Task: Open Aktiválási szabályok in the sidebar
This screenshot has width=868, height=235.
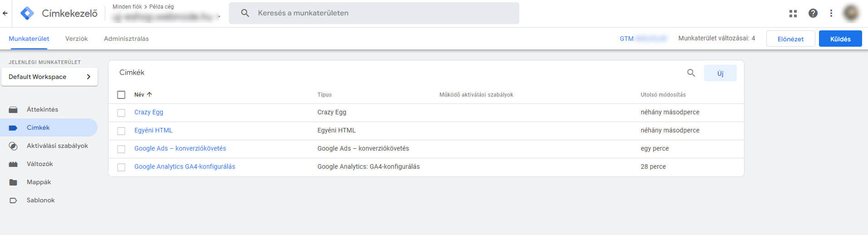Action: coord(49,146)
